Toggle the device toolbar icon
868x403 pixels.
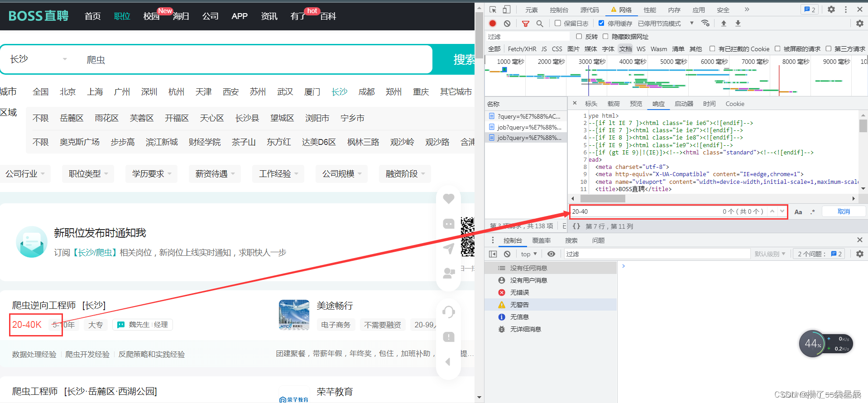[x=507, y=10]
